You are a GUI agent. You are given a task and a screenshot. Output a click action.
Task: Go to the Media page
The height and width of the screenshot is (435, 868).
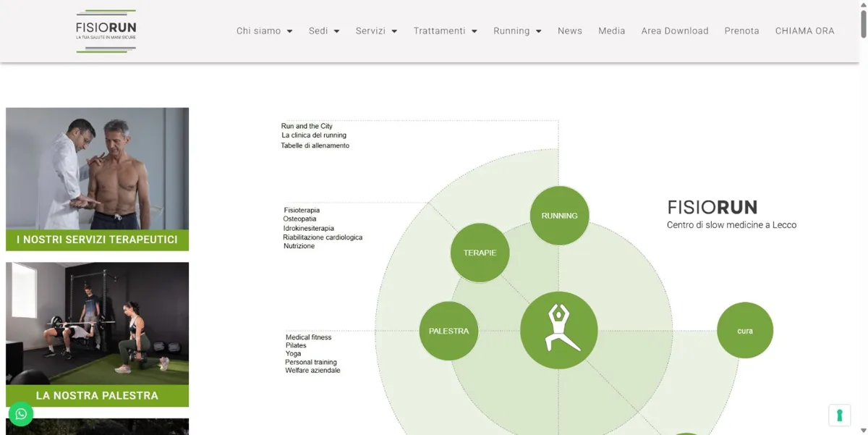click(612, 31)
